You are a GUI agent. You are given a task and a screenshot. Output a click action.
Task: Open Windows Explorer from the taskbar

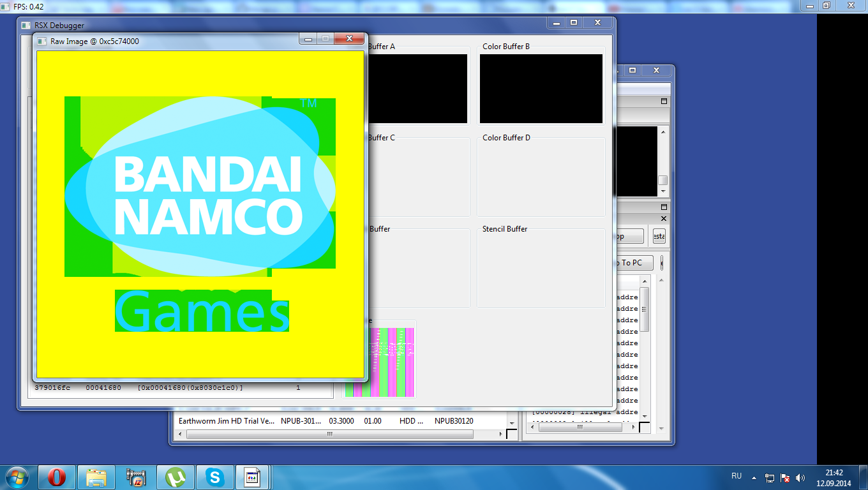click(x=97, y=477)
